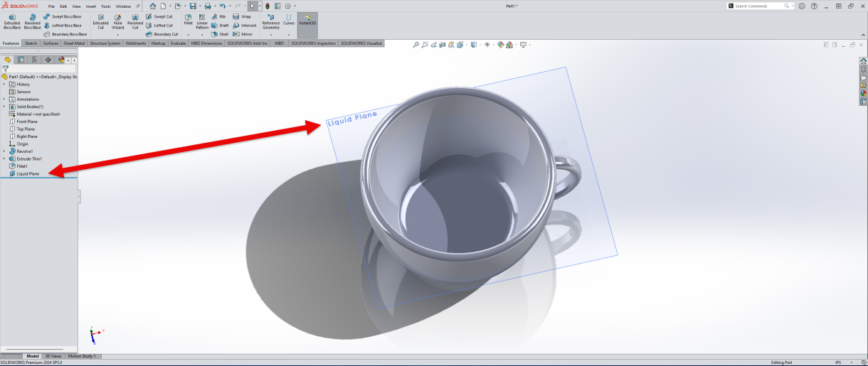Screen dimensions: 868x366
Task: Select the Linear Pattern tool
Action: (202, 21)
